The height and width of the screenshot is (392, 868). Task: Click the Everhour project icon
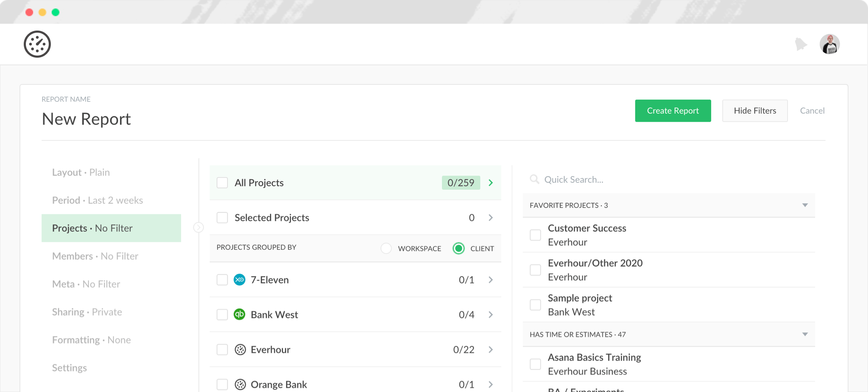pyautogui.click(x=239, y=349)
